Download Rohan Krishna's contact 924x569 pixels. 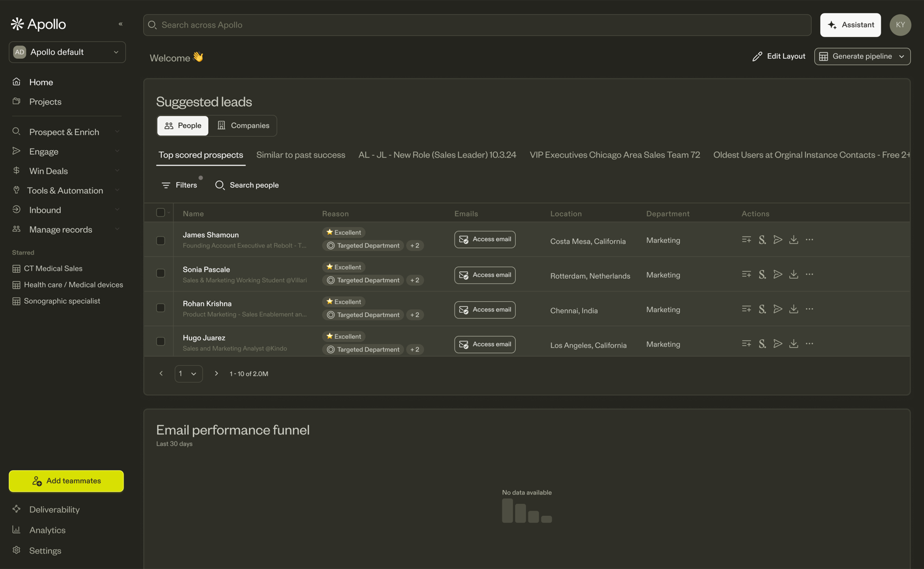coord(793,309)
